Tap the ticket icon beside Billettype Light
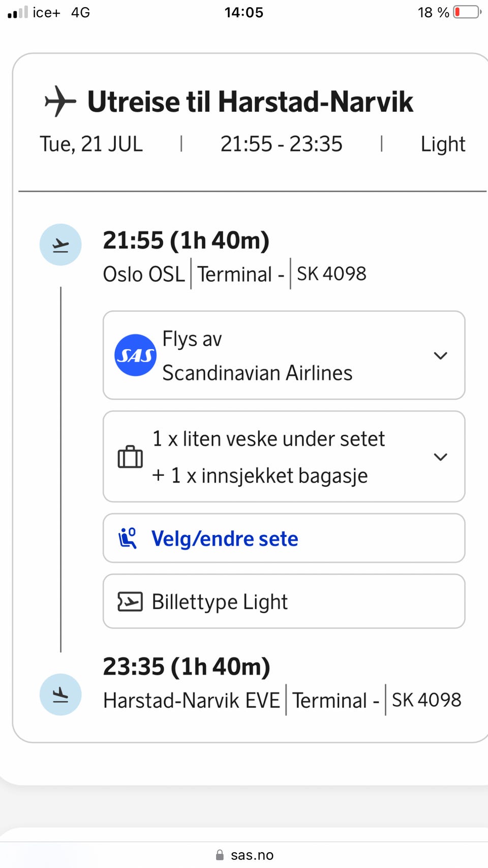The image size is (488, 868). [130, 602]
